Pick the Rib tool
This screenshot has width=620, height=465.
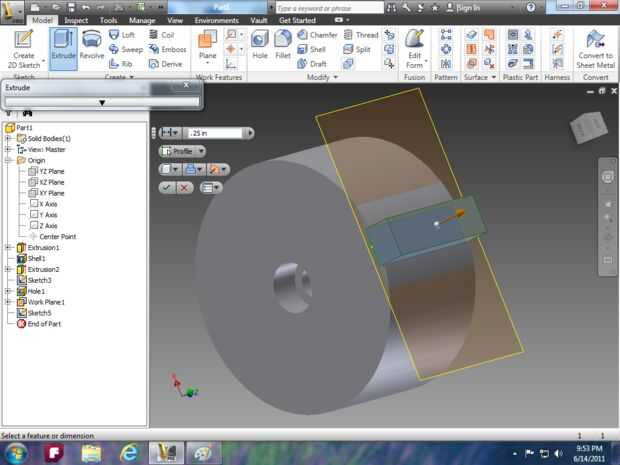pos(120,64)
